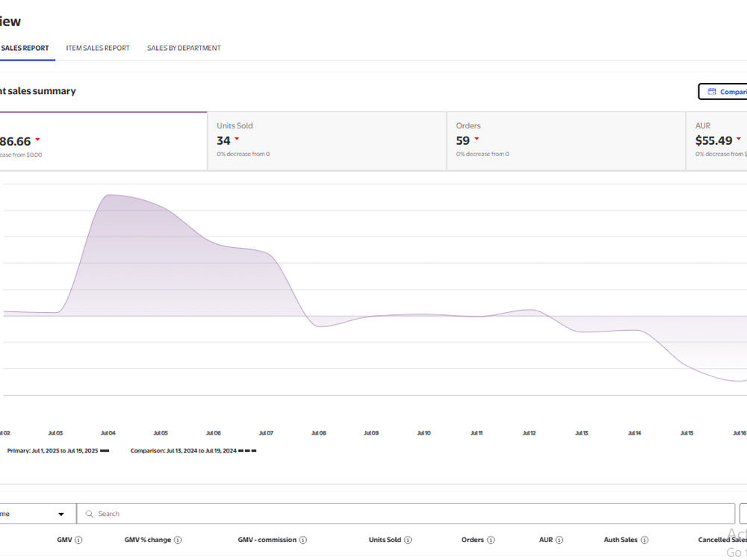The height and width of the screenshot is (560, 747).
Task: Click info icon next to Auth Sales
Action: coord(644,540)
